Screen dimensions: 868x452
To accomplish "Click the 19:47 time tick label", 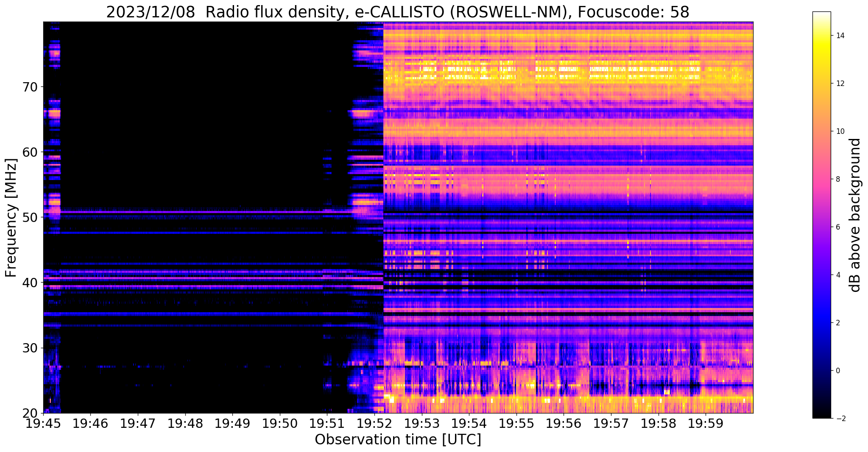I will pyautogui.click(x=137, y=423).
